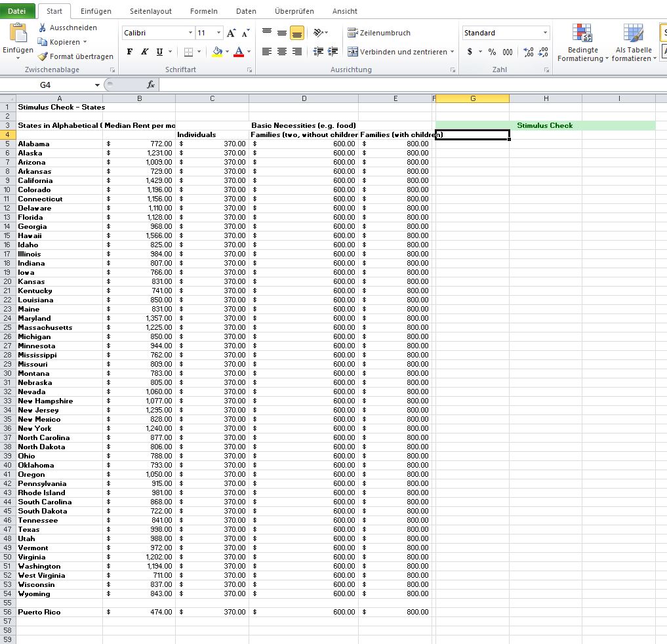Click the Ausschneiden scissors icon
Screen dimensions: 667x644
43,28
